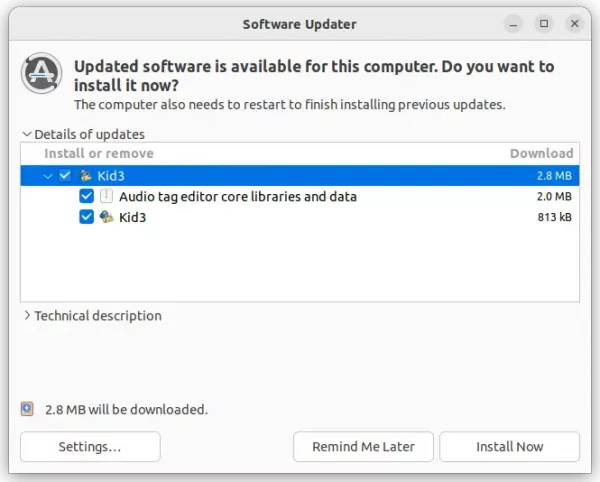Click Install Now to start updates
Screen dimensions: 600x482
pos(509,446)
